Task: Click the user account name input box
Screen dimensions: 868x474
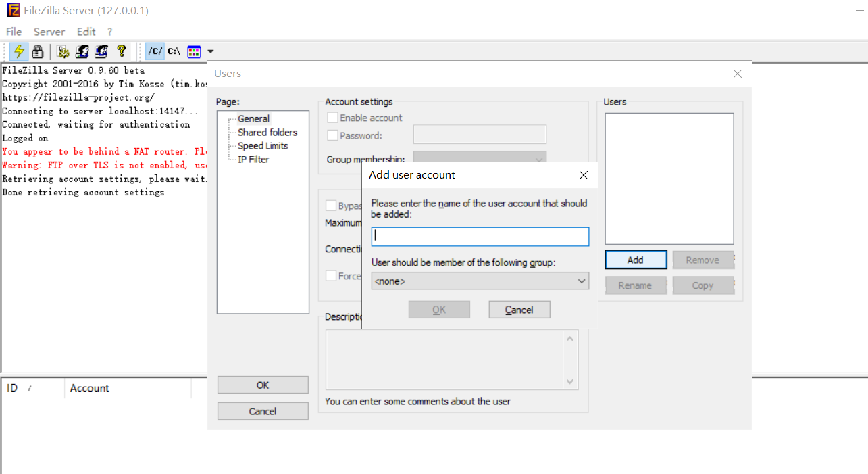Action: pyautogui.click(x=480, y=236)
